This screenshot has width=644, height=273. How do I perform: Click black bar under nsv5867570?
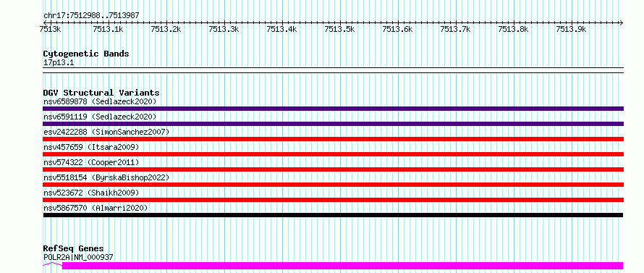(x=333, y=215)
